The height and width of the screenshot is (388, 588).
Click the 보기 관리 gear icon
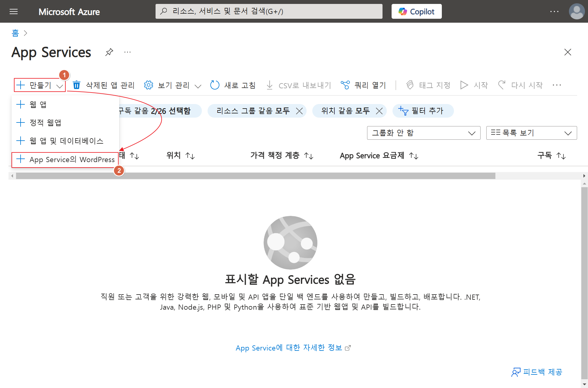click(x=148, y=85)
